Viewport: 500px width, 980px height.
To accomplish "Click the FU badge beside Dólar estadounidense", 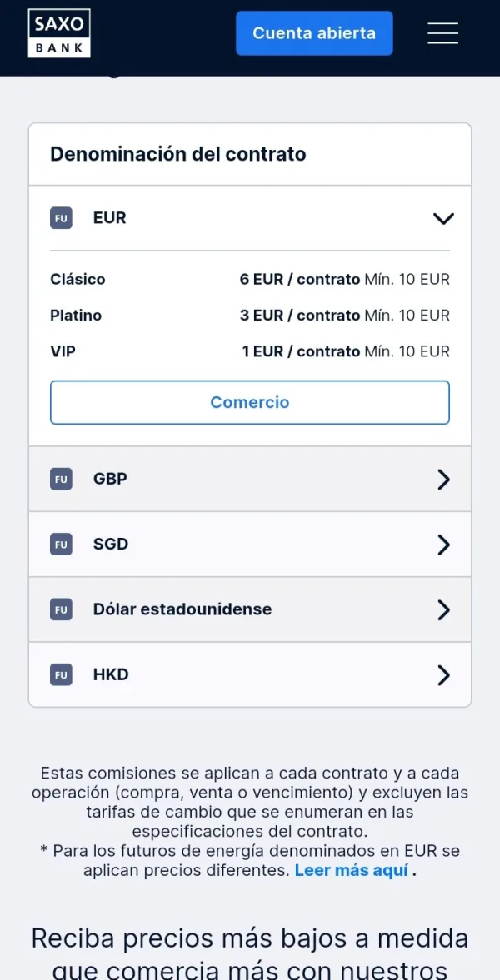I will coord(61,609).
